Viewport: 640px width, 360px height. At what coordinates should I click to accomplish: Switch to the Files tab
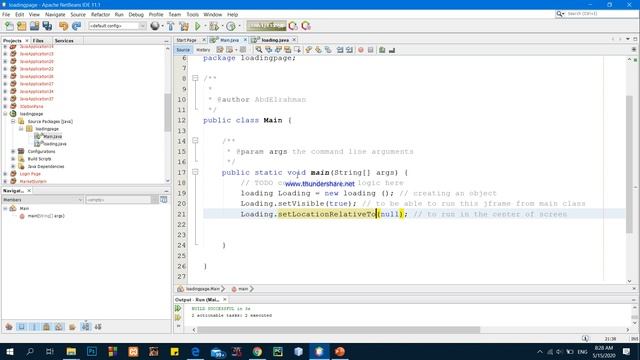38,41
